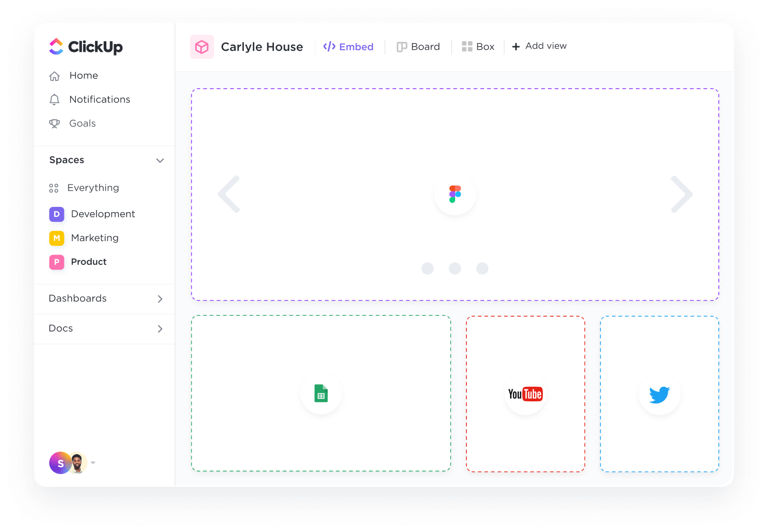
Task: Click the purple S user avatar
Action: (60, 463)
